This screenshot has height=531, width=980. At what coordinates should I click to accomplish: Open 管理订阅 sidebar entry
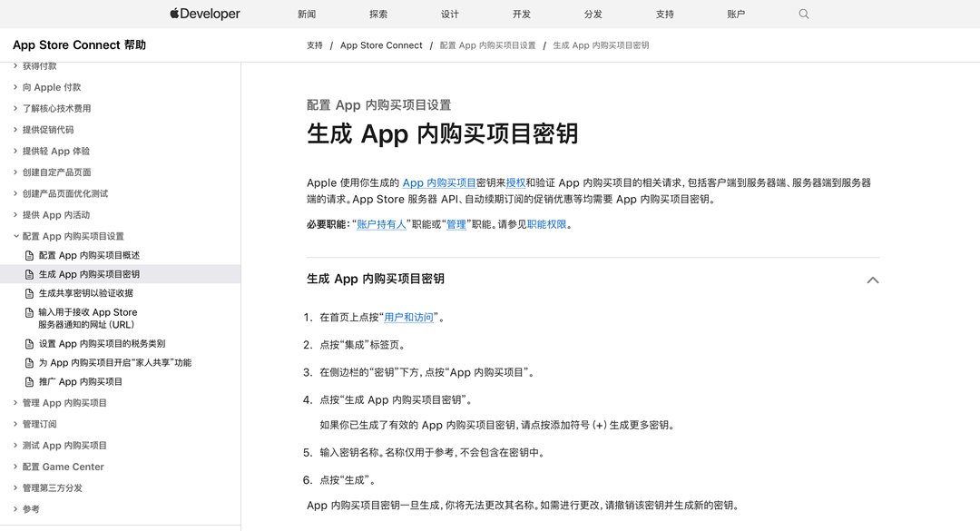[39, 424]
